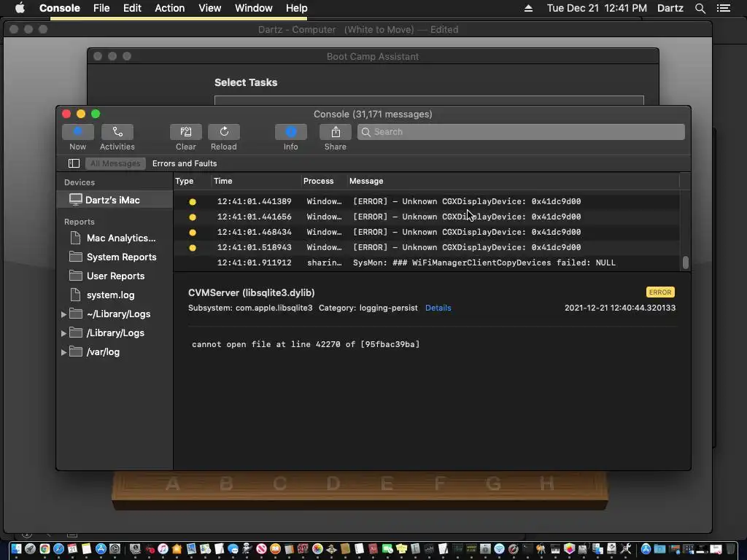Open Stickies from the Dock
The image size is (747, 560).
(x=402, y=548)
